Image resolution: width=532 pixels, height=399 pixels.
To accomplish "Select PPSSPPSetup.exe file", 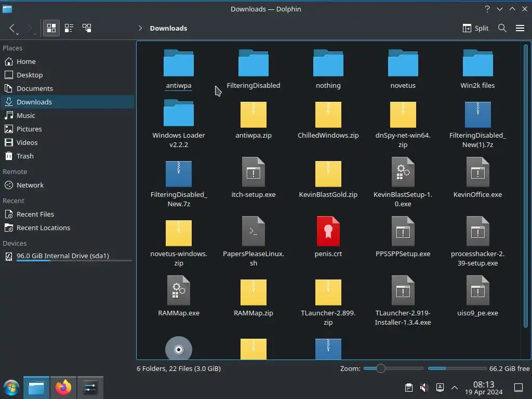I will pos(403,237).
